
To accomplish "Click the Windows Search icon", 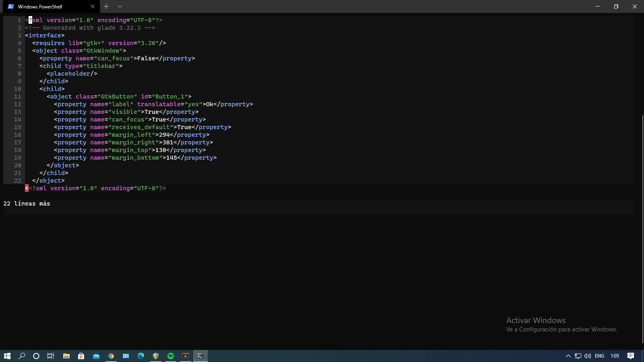I will click(x=22, y=356).
